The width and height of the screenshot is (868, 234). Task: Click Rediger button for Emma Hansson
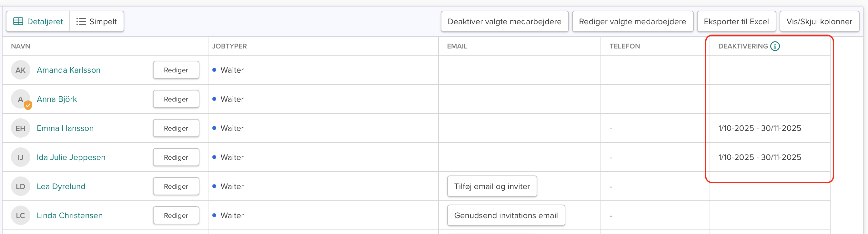tap(176, 128)
